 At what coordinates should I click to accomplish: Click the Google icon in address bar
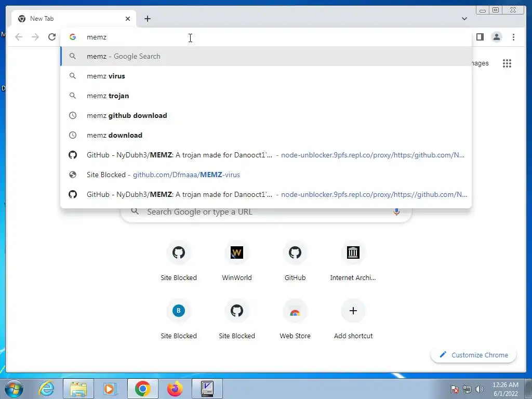point(73,37)
